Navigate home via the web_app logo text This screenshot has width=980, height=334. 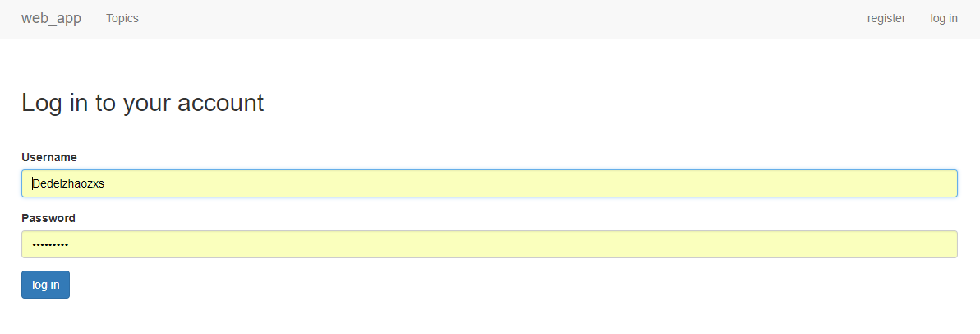tap(51, 18)
